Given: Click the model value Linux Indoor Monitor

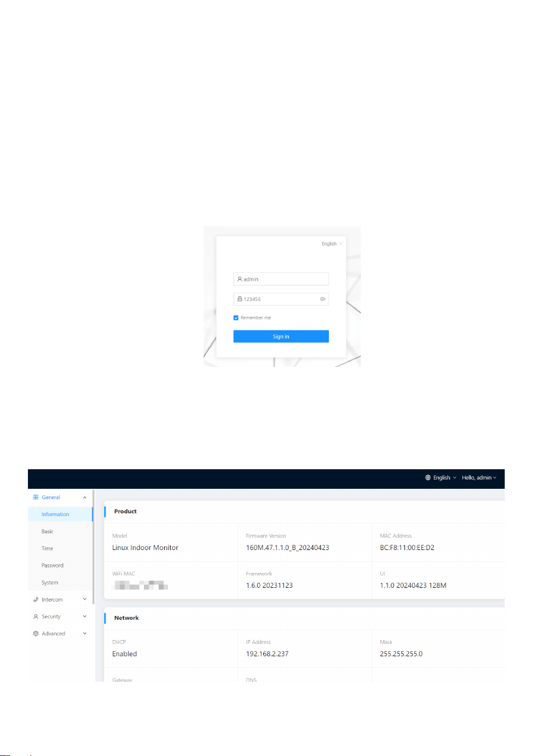Looking at the screenshot, I should (145, 547).
